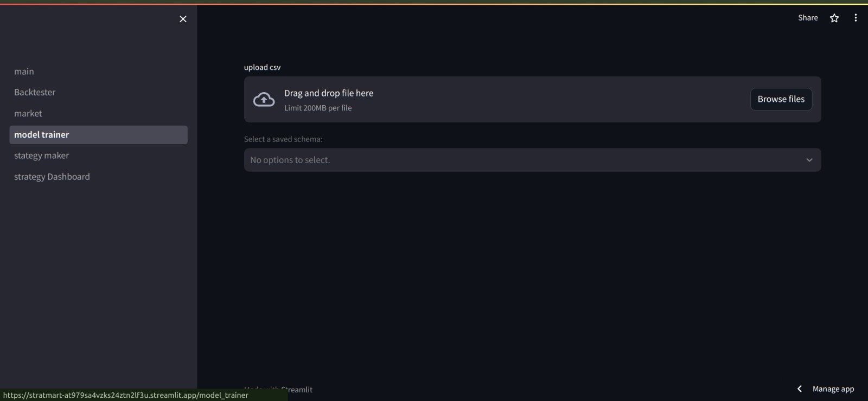Click the 'Select a saved schema:' label

[x=283, y=139]
